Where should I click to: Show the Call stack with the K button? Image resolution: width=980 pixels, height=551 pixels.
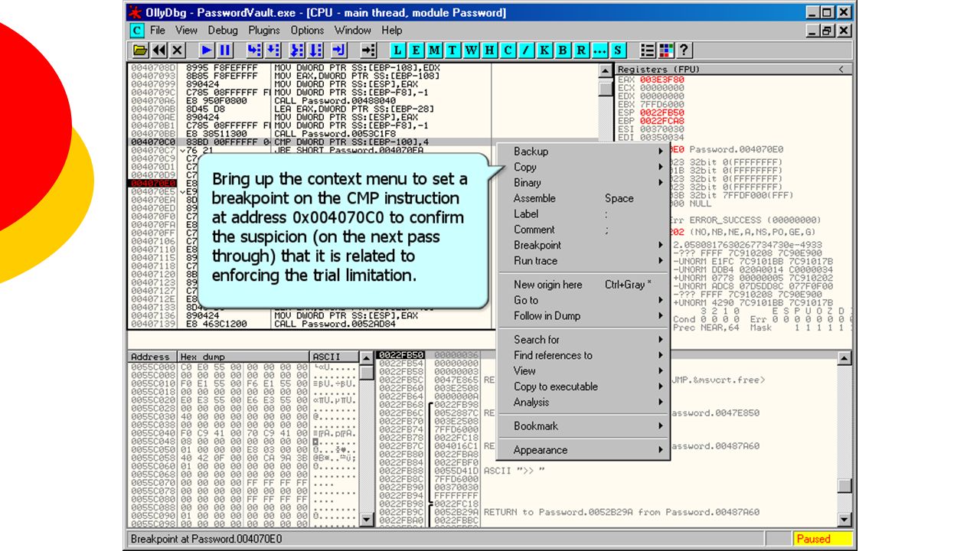tap(545, 51)
